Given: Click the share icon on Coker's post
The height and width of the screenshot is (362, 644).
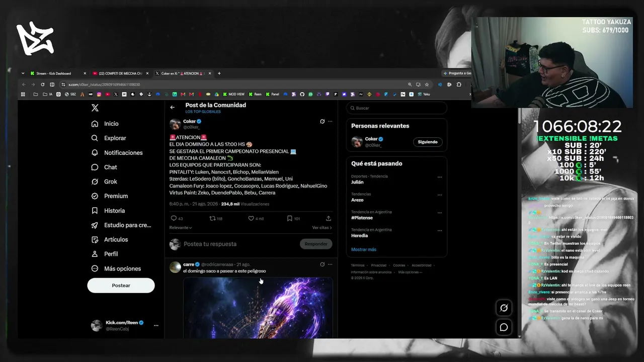Looking at the screenshot, I should point(329,218).
